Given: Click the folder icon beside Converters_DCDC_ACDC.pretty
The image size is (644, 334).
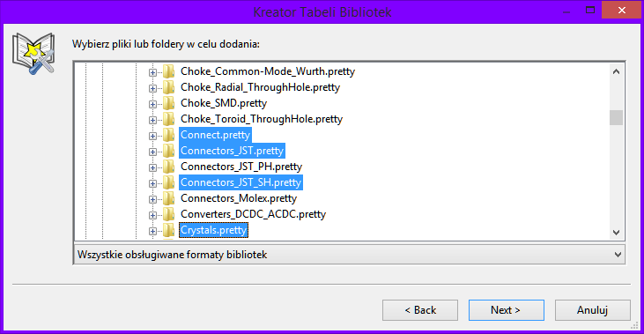Looking at the screenshot, I should pyautogui.click(x=168, y=214).
